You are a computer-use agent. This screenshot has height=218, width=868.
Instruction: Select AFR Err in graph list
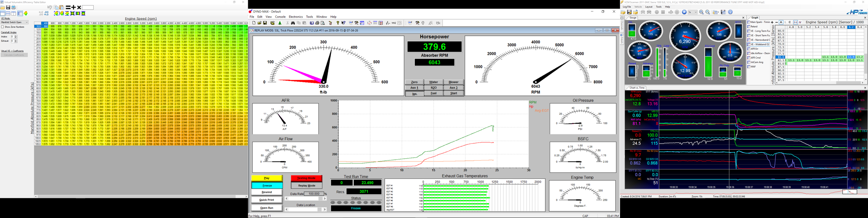[x=754, y=49]
